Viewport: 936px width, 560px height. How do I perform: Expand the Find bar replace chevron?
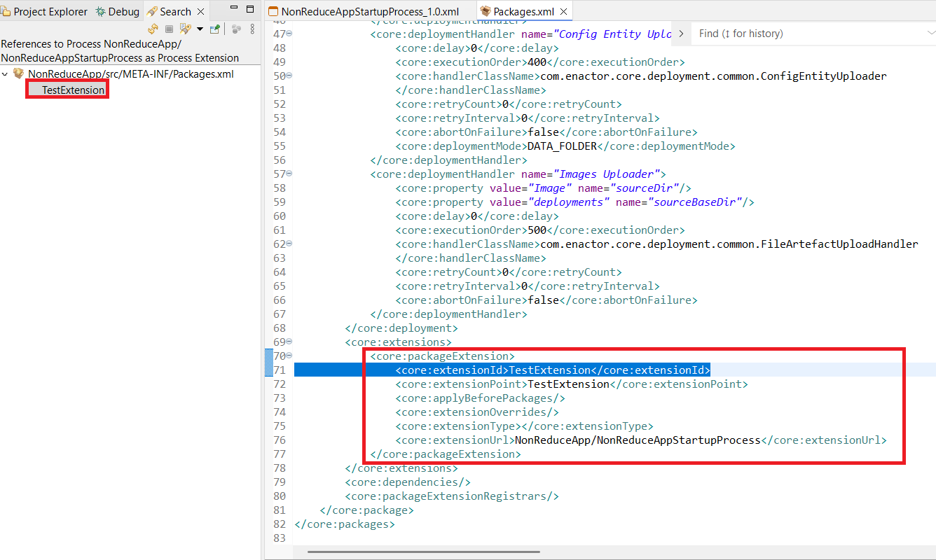pyautogui.click(x=680, y=34)
